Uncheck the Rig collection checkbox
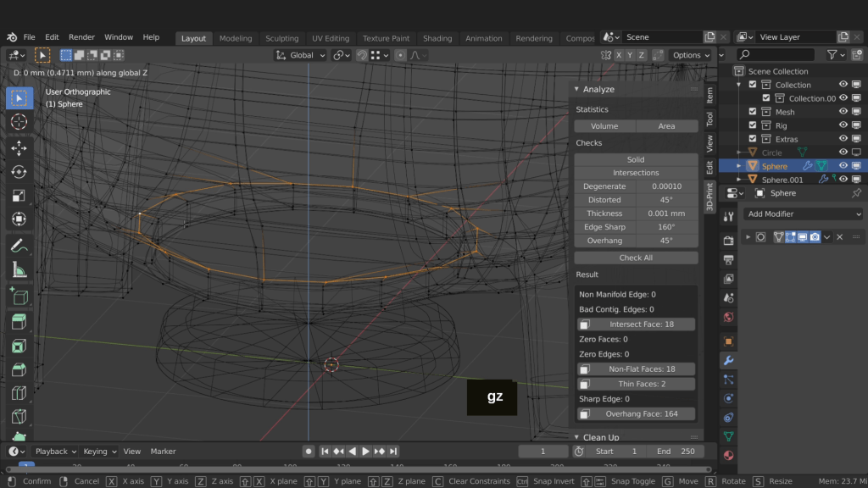Screen dimensions: 868x488 tap(752, 125)
